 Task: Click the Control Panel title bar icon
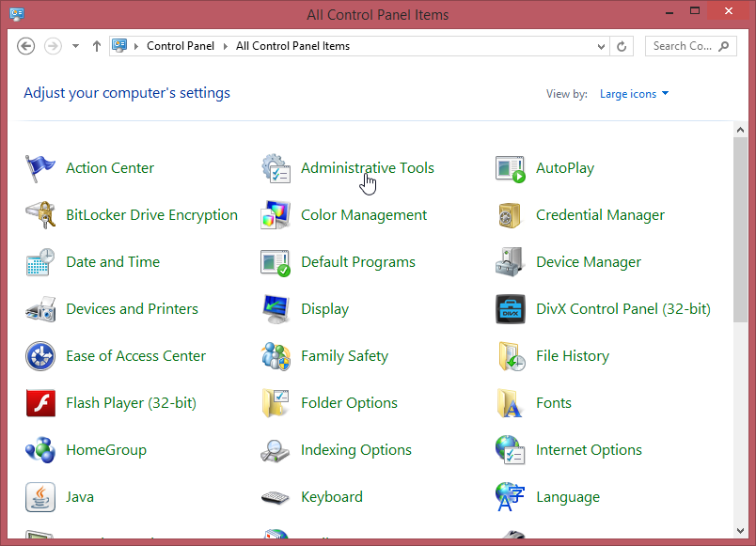pyautogui.click(x=17, y=13)
